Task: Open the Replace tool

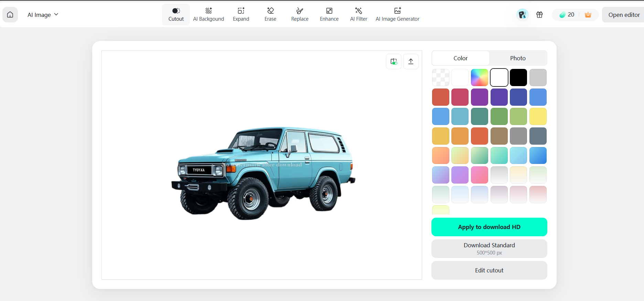Action: pos(300,15)
